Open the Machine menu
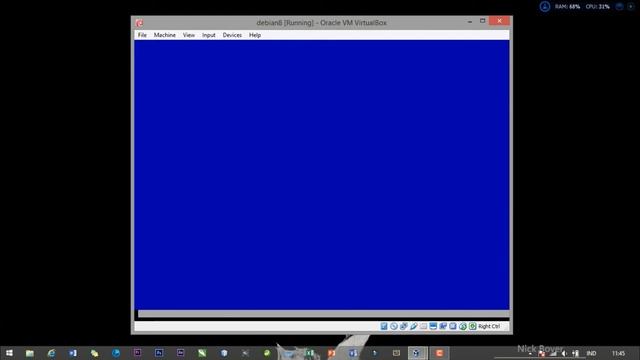640x360 pixels. (164, 35)
